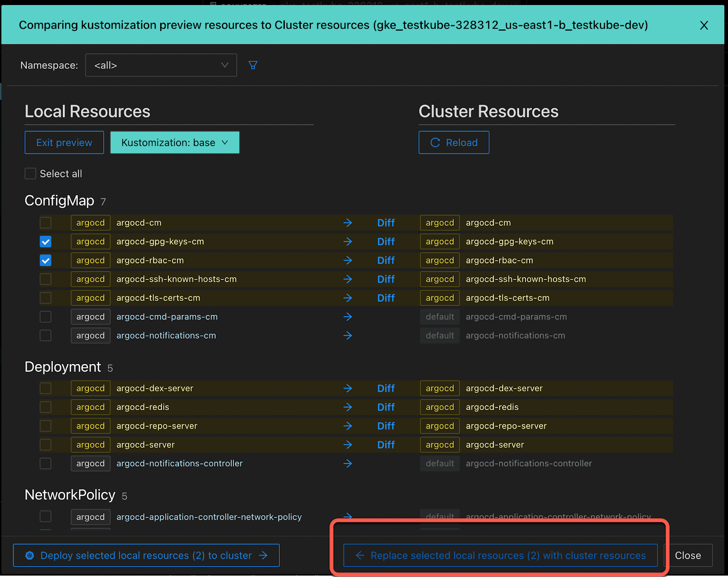Click arrow icon for argocd-dex-server row
Image resolution: width=728 pixels, height=577 pixels.
348,388
